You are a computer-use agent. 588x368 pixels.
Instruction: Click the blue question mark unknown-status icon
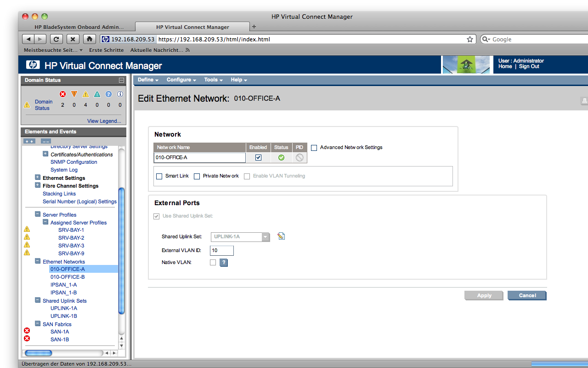pos(108,94)
